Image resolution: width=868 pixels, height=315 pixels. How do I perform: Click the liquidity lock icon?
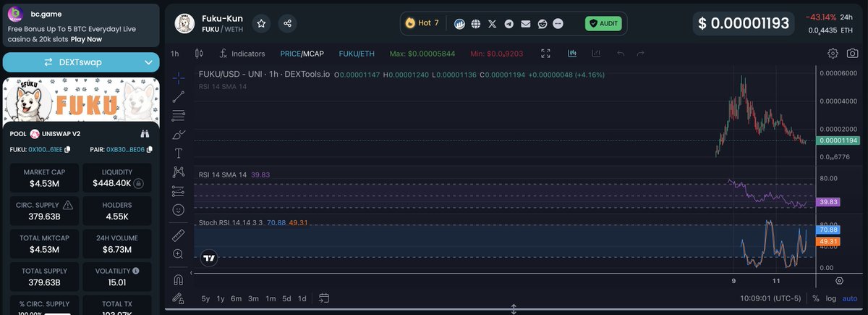(137, 184)
